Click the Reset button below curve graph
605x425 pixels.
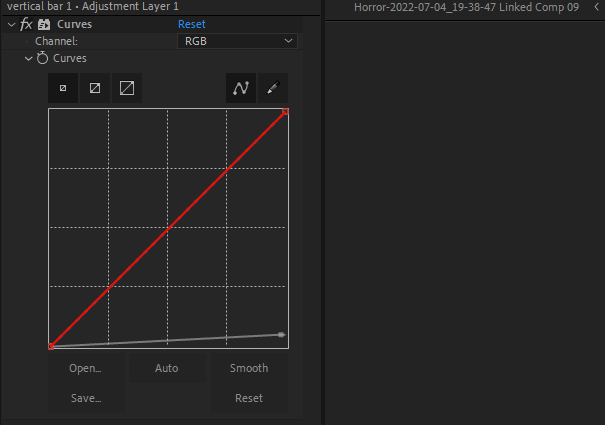click(249, 398)
